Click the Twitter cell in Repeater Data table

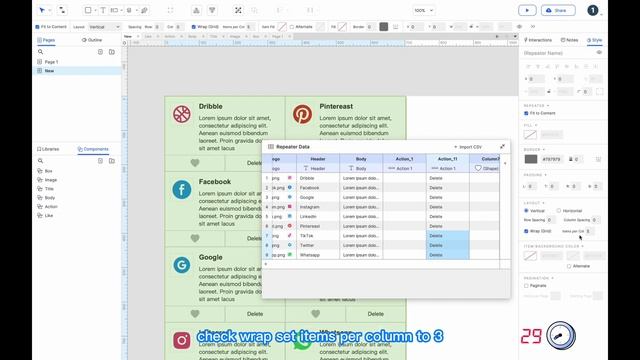(x=318, y=245)
